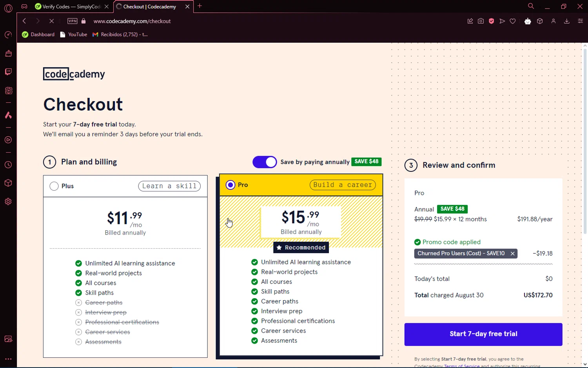Open the chip-shaped sidebar icon
Viewport: 588px width, 368px height.
click(8, 91)
